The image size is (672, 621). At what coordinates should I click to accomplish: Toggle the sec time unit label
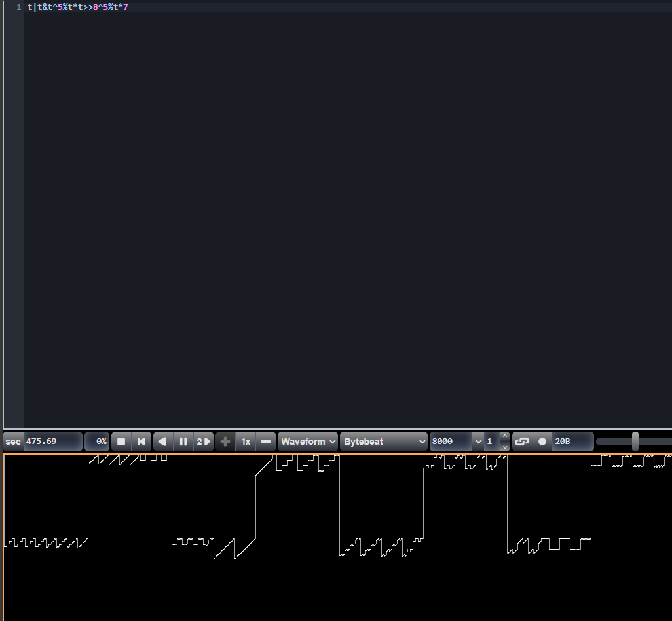13,442
